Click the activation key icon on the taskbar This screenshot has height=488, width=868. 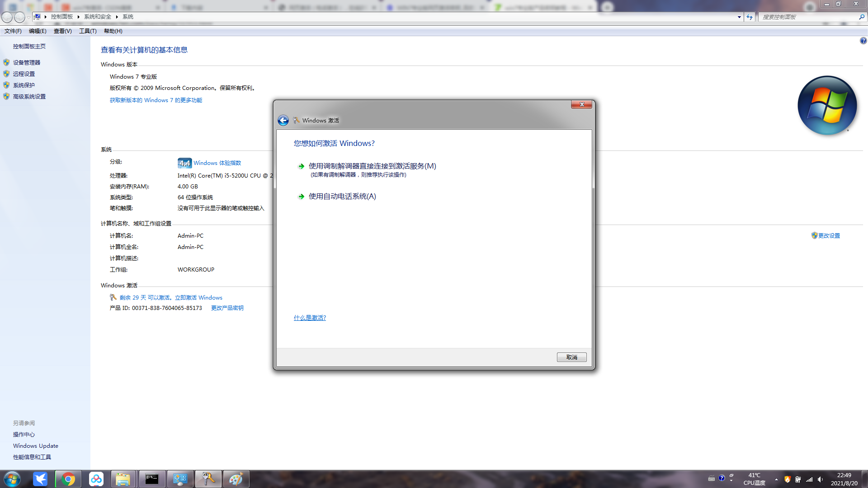click(208, 479)
